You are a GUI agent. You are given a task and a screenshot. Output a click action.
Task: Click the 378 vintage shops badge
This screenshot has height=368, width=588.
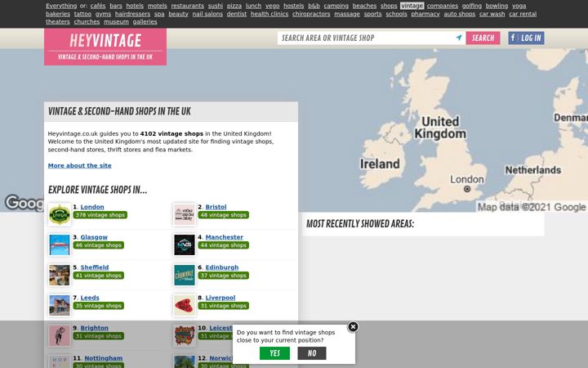coord(100,215)
